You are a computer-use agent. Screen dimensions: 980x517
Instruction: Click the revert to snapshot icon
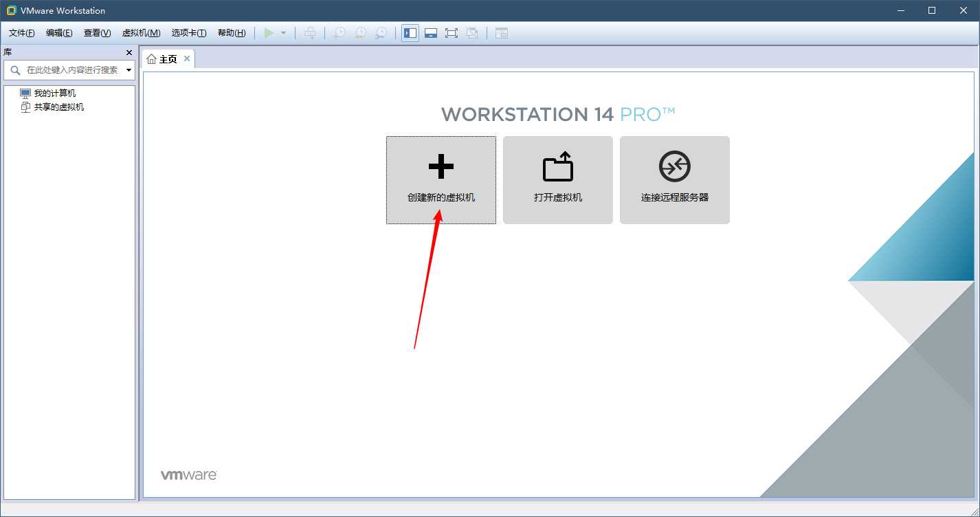click(x=359, y=33)
